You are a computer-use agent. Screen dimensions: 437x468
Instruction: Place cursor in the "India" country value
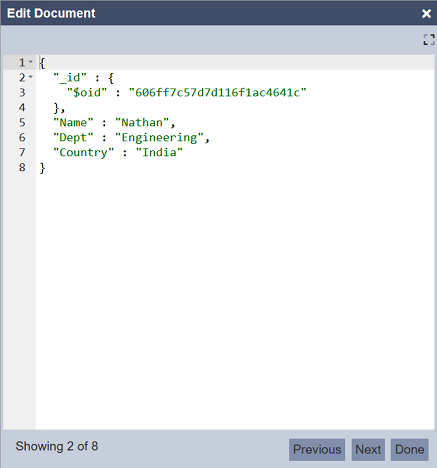click(x=159, y=152)
